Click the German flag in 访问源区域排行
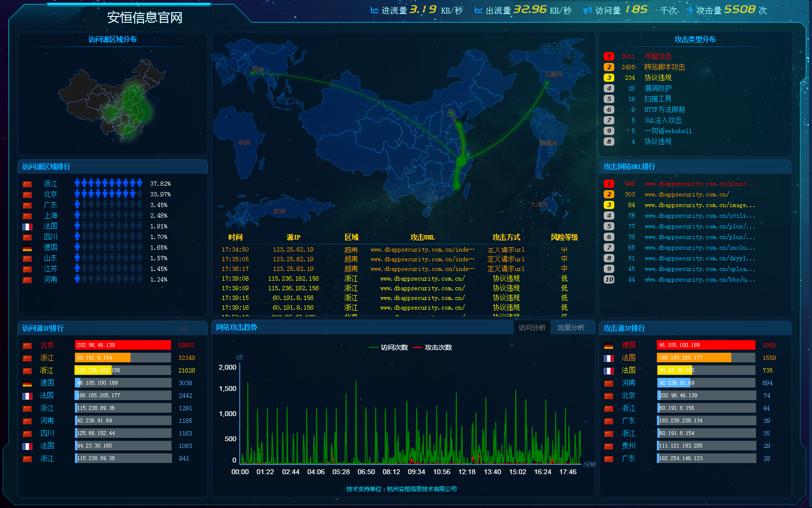Screen dimensions: 812x508 [27, 248]
